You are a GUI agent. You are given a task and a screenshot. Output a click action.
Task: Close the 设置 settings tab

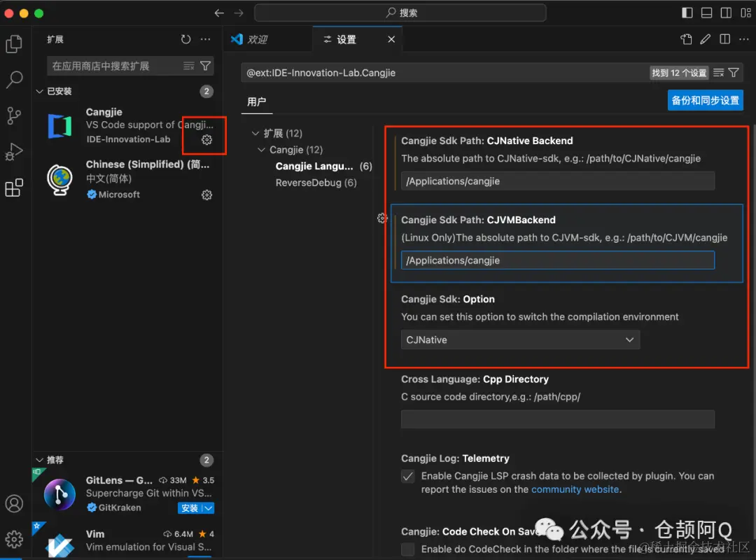(x=391, y=40)
